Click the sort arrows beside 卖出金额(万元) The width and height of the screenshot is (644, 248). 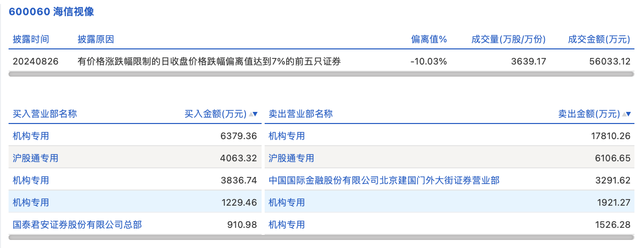click(627, 114)
